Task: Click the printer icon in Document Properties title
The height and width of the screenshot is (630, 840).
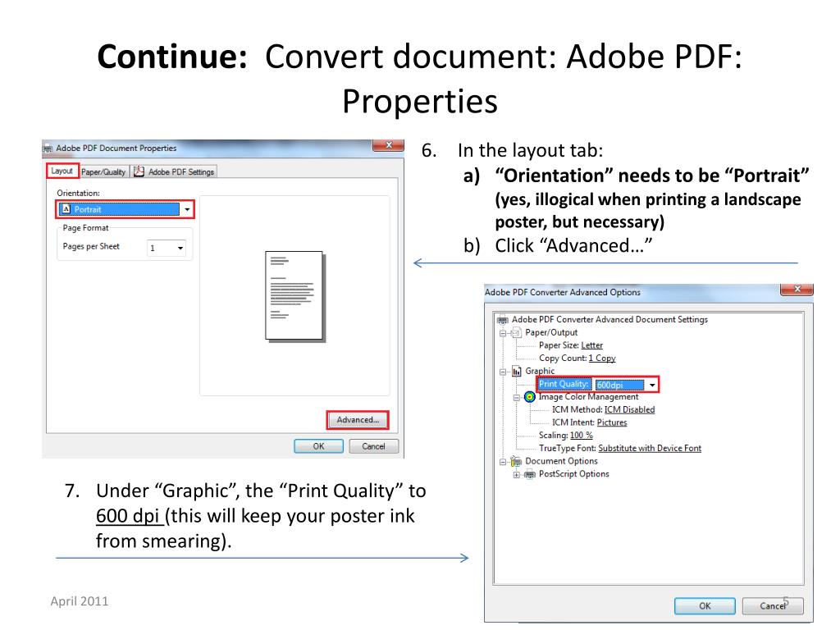Action: [48, 148]
